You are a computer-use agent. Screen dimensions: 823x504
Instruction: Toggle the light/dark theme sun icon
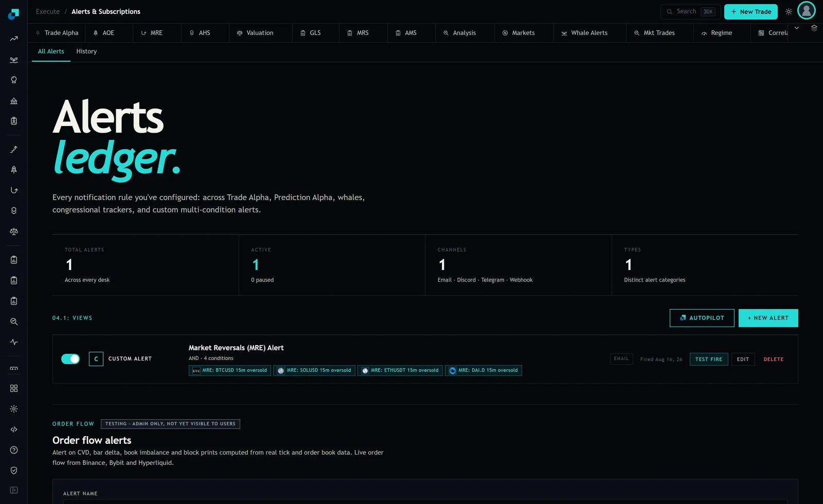pyautogui.click(x=789, y=12)
